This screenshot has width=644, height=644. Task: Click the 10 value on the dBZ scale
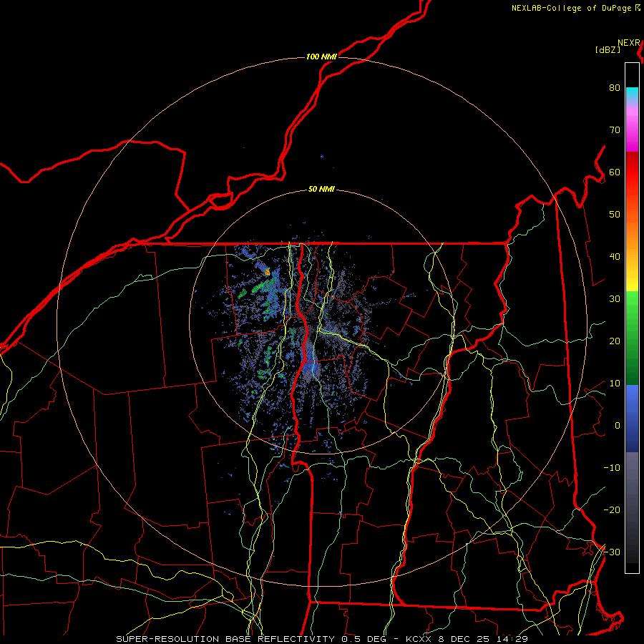coord(615,384)
